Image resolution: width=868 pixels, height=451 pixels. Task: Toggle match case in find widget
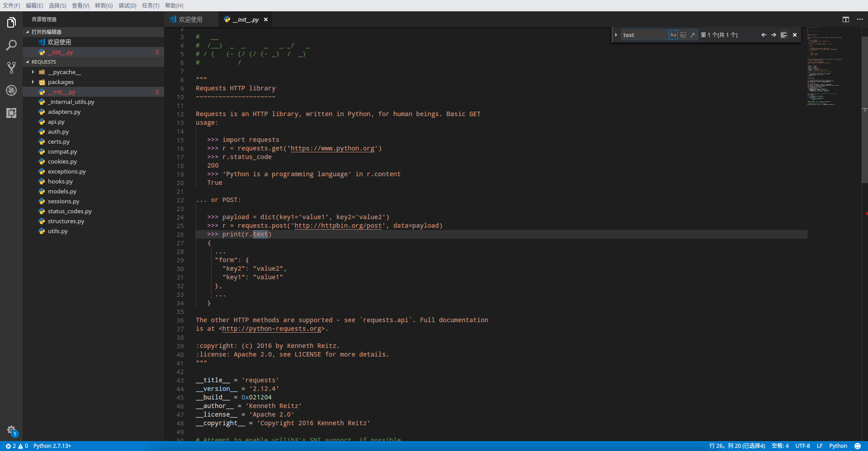673,35
